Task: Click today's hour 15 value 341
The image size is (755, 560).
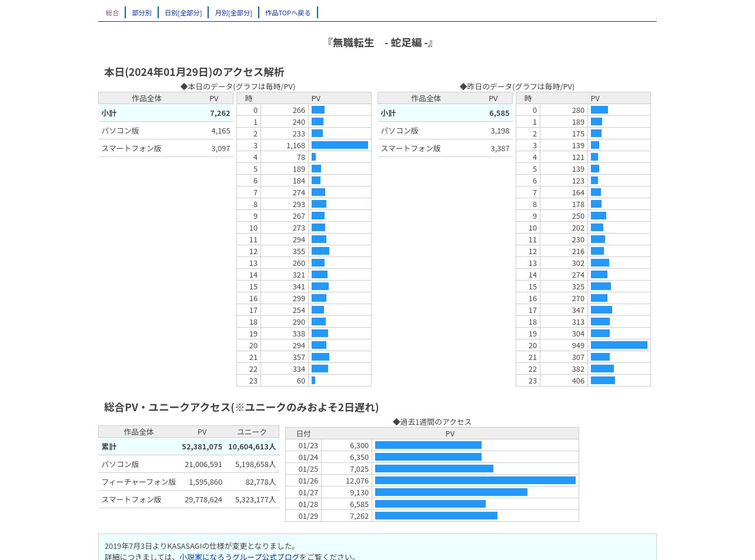Action: pyautogui.click(x=299, y=286)
